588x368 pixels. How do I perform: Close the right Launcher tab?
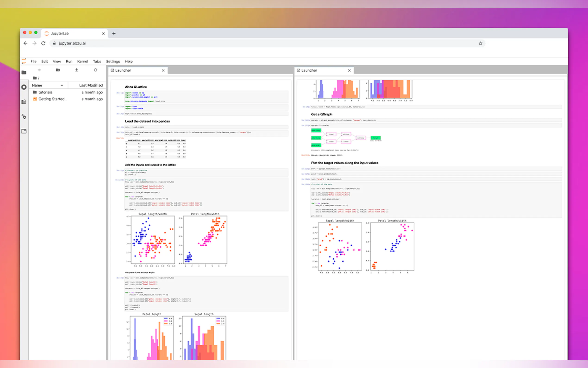point(349,70)
